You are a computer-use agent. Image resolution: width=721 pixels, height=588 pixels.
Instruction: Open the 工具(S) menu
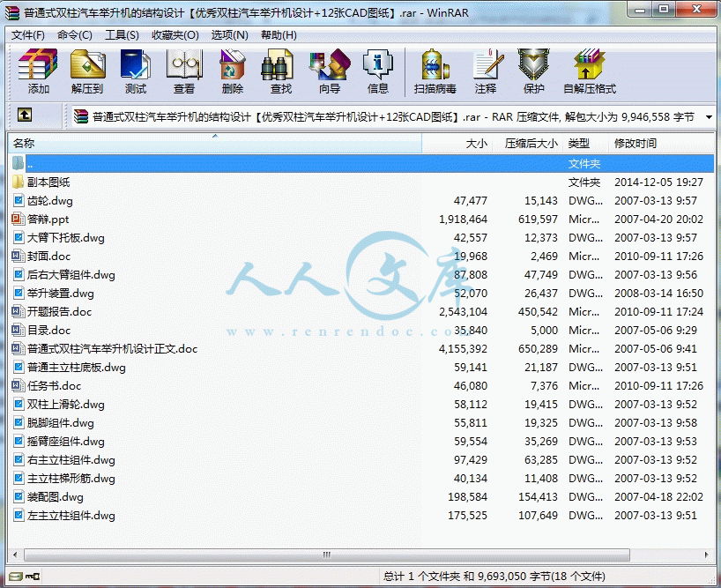[x=122, y=35]
